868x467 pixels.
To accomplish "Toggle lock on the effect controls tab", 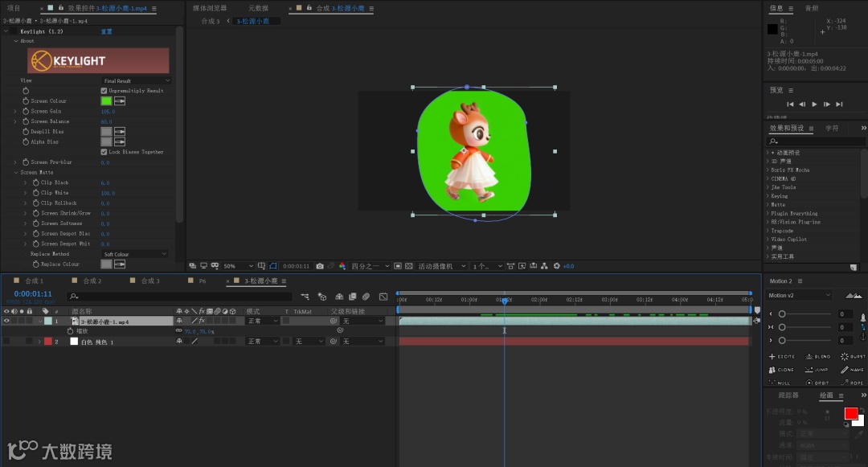I will click(x=61, y=8).
